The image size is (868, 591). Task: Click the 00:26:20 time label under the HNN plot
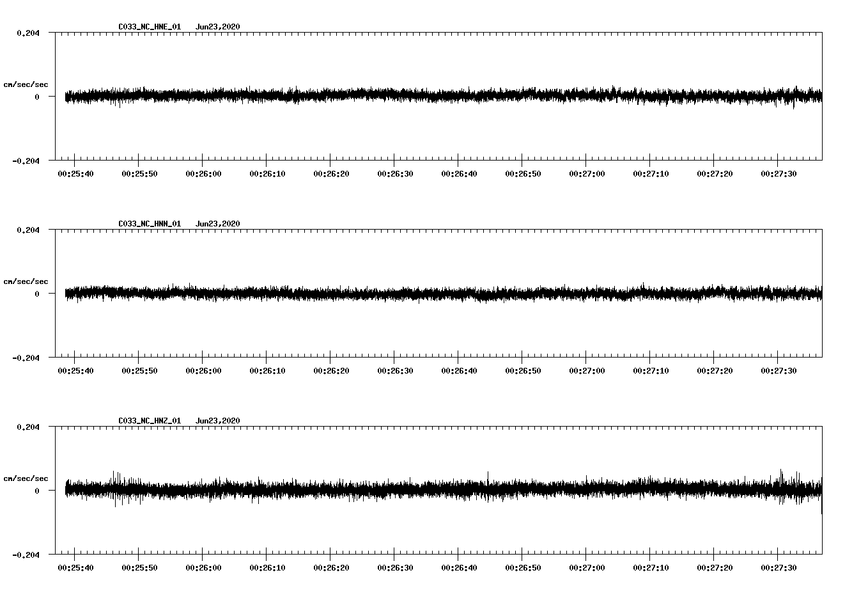(331, 371)
